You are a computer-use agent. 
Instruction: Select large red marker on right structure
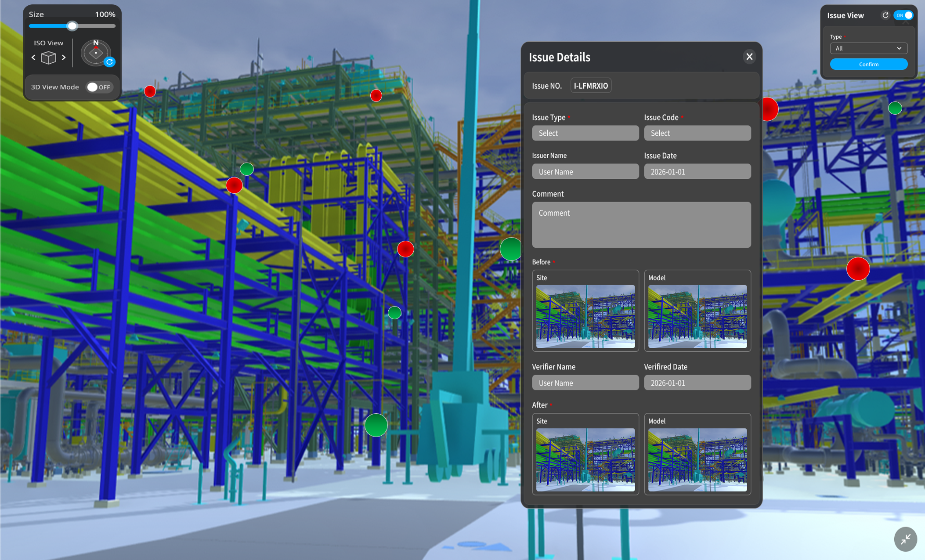858,269
